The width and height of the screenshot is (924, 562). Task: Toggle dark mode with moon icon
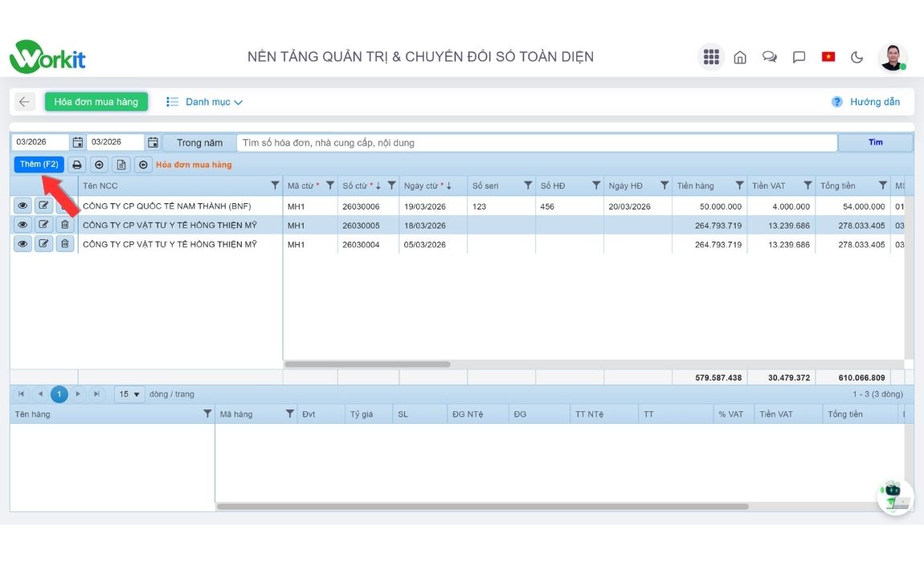857,57
